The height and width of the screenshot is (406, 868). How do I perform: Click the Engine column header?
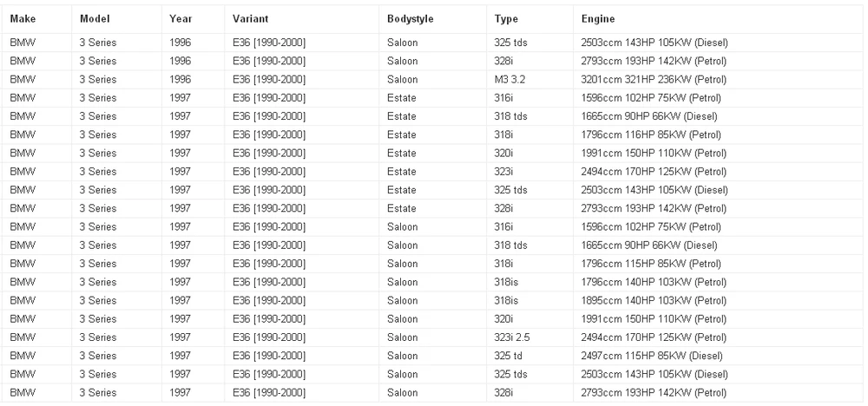click(598, 19)
